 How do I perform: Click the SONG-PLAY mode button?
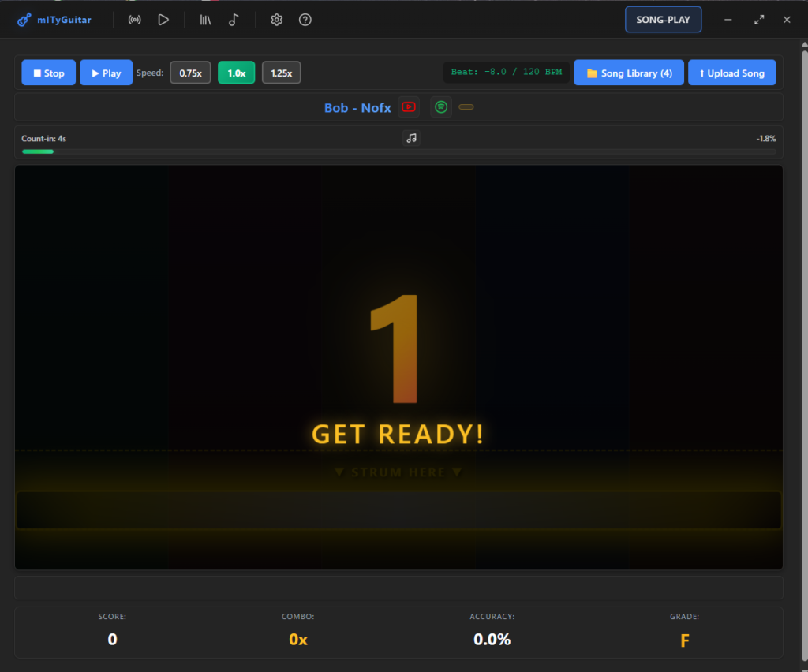[663, 20]
